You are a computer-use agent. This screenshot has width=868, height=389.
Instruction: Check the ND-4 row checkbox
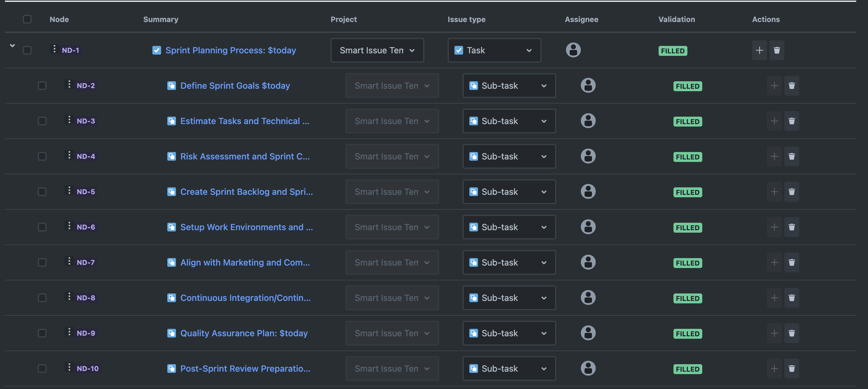(x=42, y=156)
